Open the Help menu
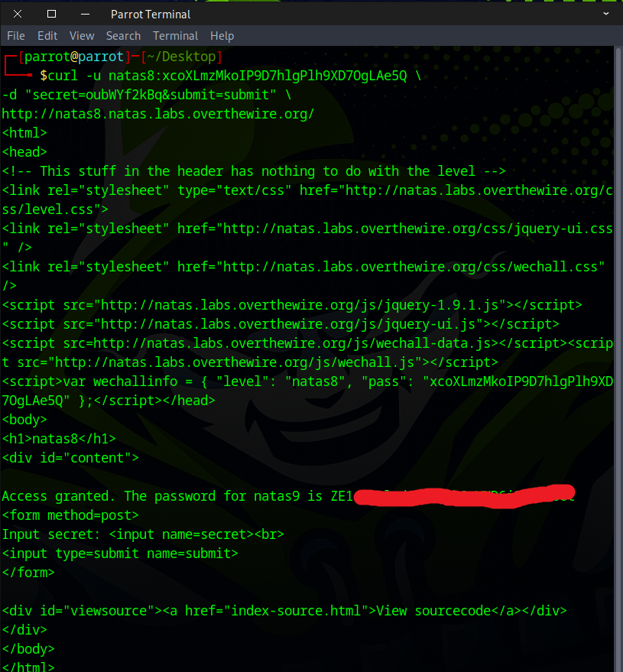 point(222,36)
